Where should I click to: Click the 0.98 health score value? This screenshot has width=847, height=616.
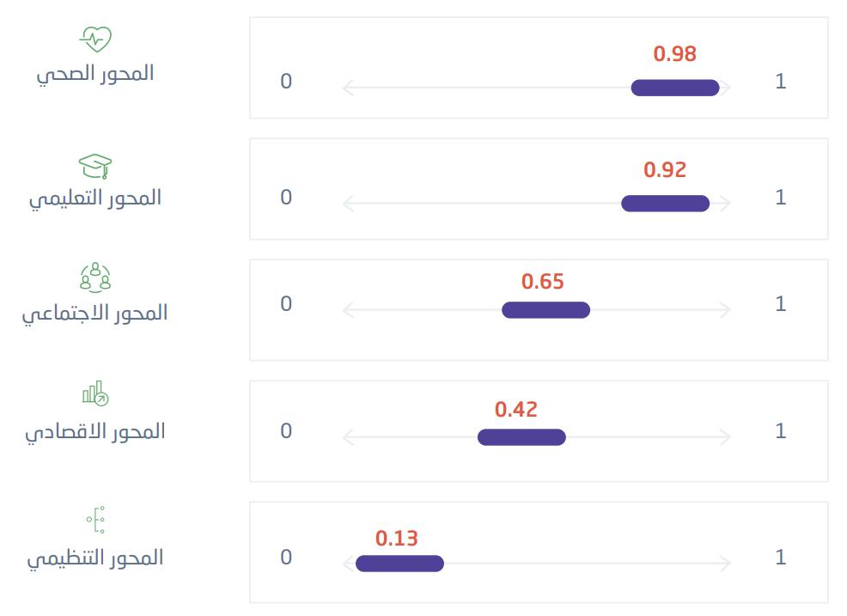pos(674,54)
